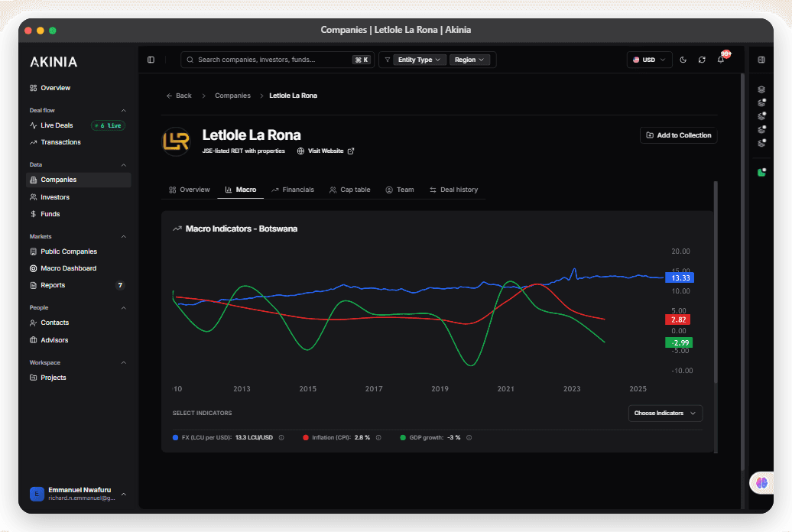Click the macro card vertical scrollbar
This screenshot has height=532, width=792.
pos(716,282)
